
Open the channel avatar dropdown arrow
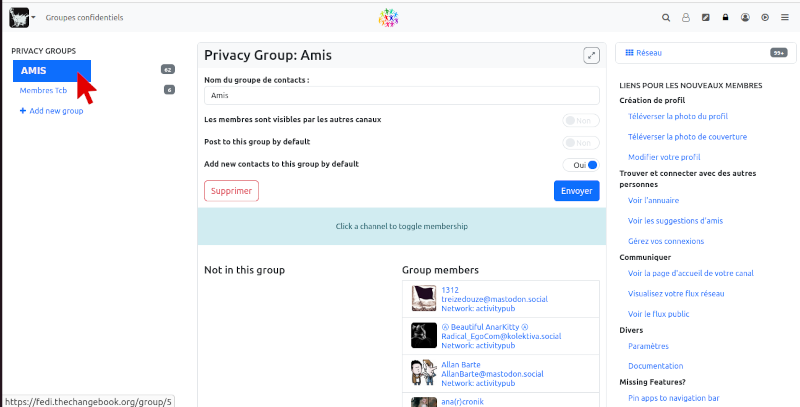(x=33, y=17)
